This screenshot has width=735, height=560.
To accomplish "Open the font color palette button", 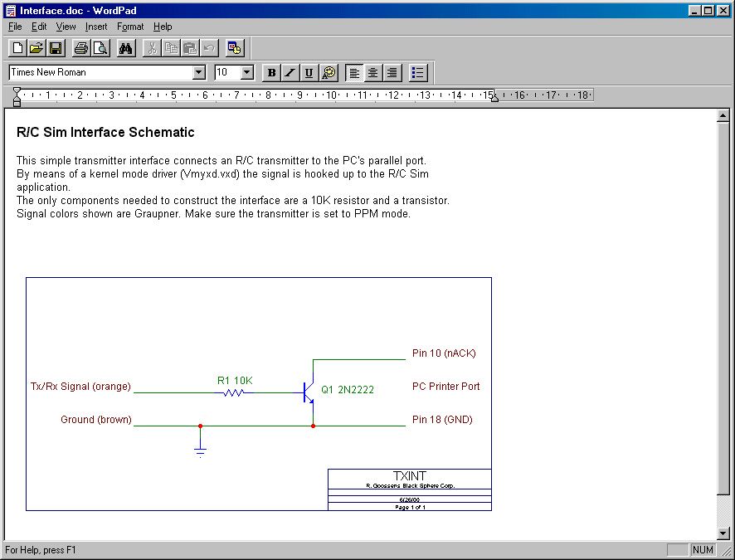I will pos(329,73).
